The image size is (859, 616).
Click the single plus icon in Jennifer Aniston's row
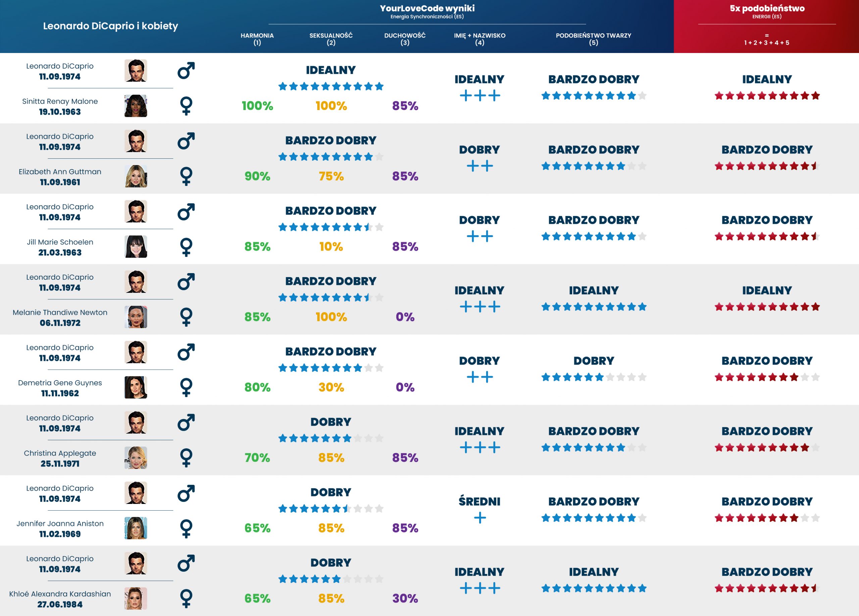pyautogui.click(x=479, y=518)
